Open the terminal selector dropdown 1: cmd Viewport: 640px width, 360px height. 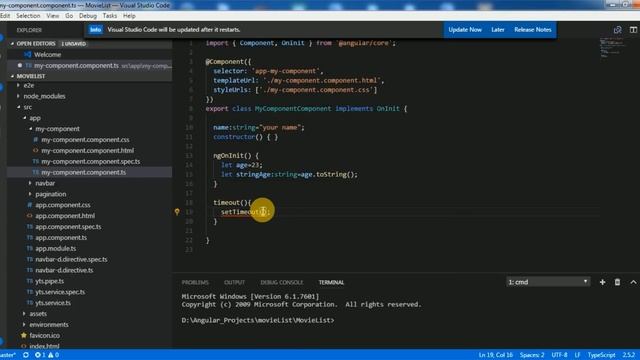(x=548, y=282)
